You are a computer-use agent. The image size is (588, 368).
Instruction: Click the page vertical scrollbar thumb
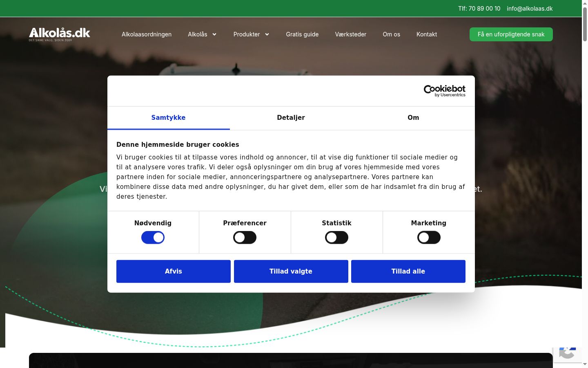tap(585, 24)
